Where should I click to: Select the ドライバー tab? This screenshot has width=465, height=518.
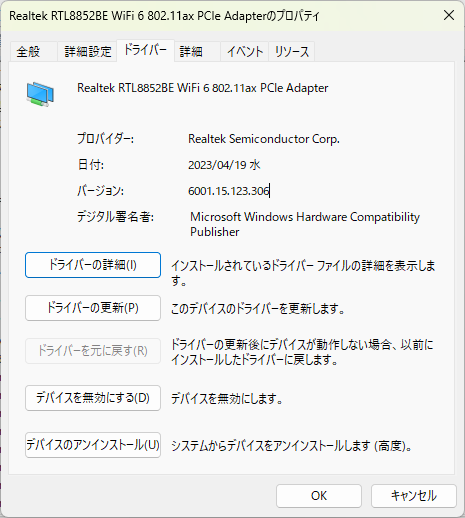coord(145,50)
